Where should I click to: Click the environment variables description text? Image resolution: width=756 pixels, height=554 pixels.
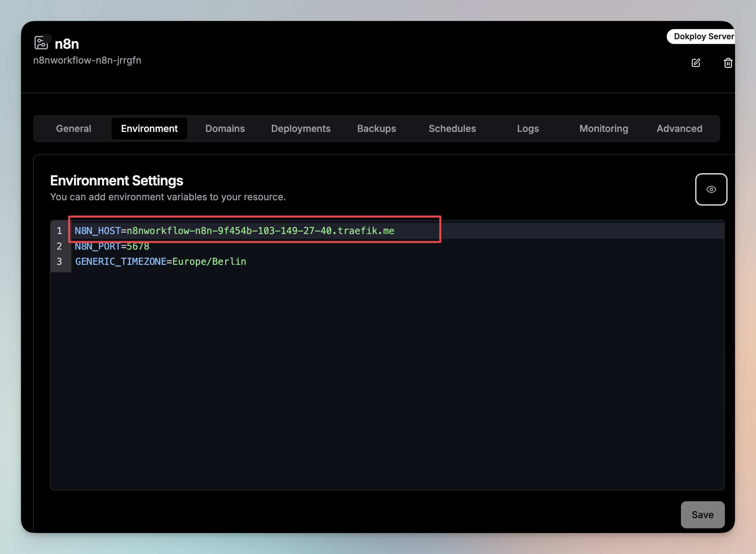coord(168,197)
